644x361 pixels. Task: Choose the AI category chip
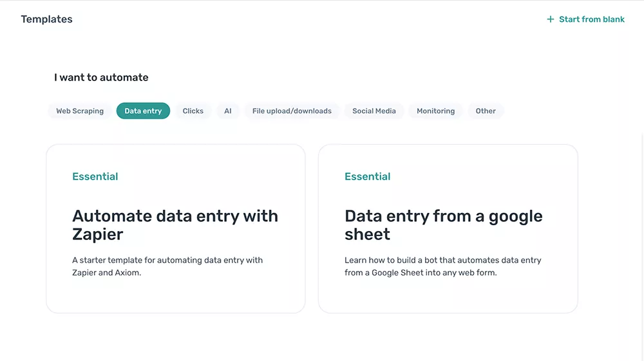pos(228,111)
